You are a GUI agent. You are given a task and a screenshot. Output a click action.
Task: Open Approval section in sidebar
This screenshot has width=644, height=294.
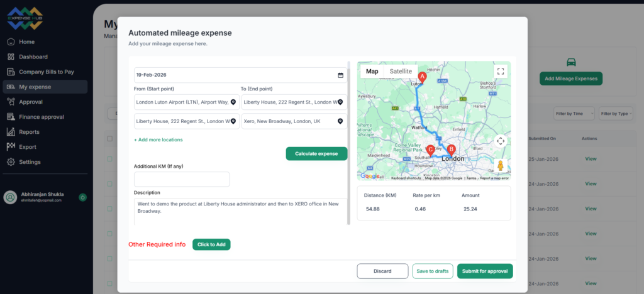click(x=45, y=102)
